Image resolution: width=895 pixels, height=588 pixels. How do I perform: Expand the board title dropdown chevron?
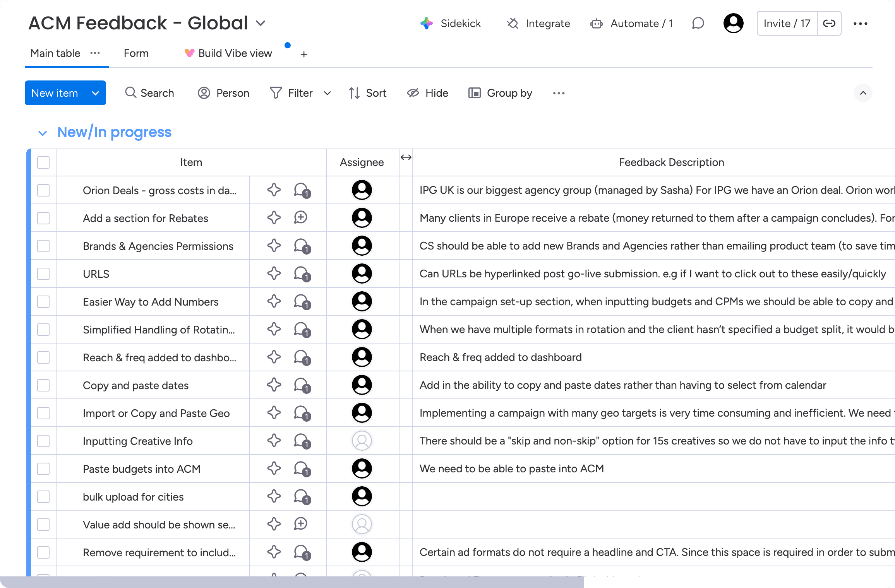point(261,24)
